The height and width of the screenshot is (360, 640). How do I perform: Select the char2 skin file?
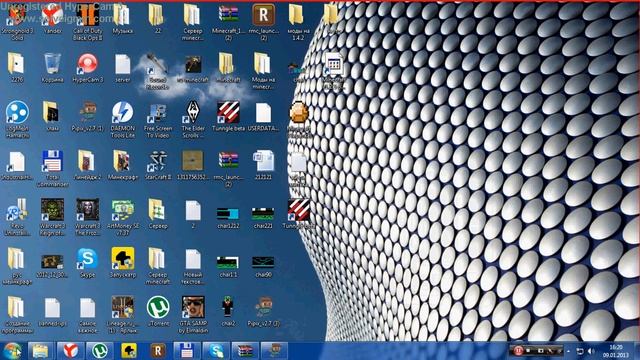pyautogui.click(x=228, y=311)
